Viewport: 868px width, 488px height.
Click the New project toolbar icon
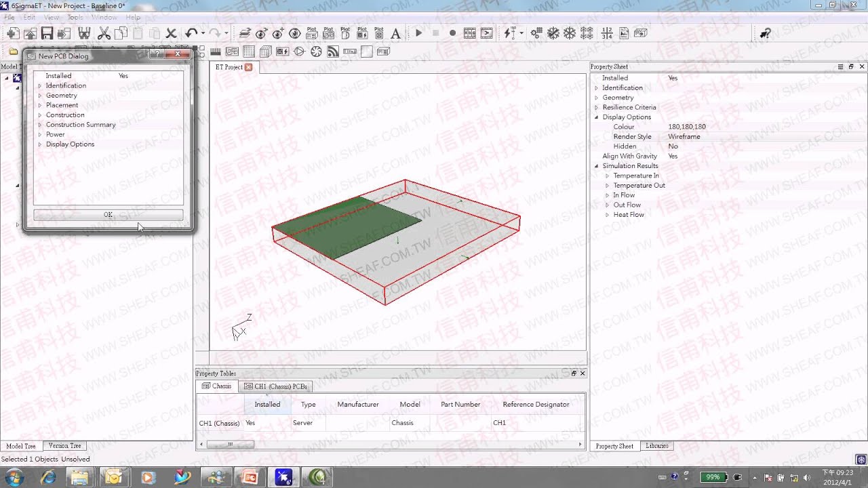click(x=13, y=33)
